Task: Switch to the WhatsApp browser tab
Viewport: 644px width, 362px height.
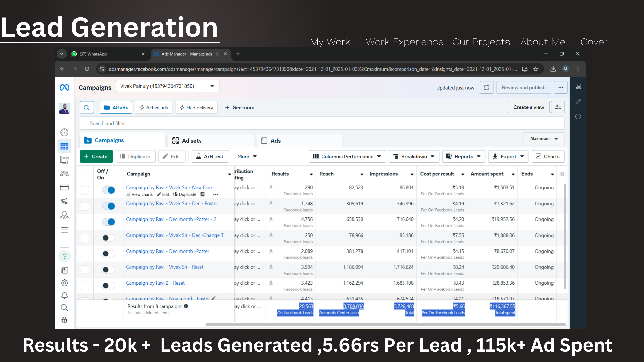Action: coord(108,54)
